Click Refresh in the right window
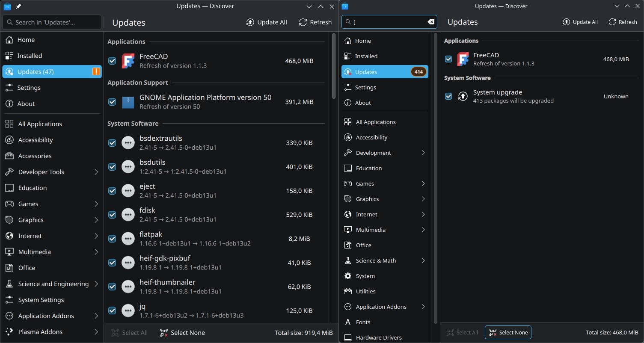Viewport: 644px width, 343px height. point(623,22)
